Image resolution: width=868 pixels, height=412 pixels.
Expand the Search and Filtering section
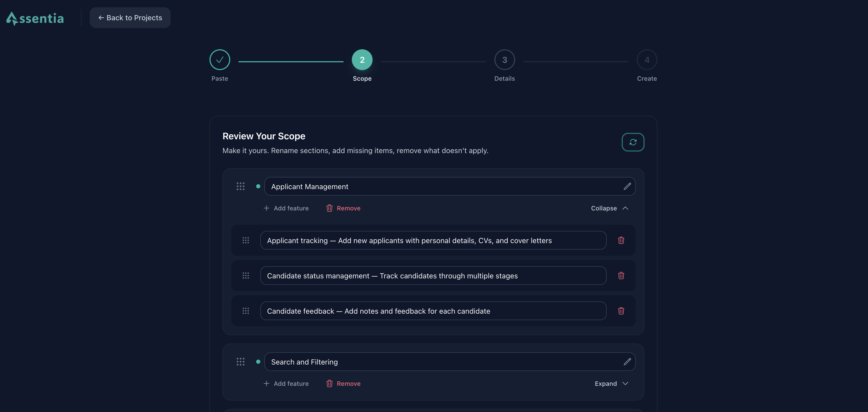[x=611, y=384]
